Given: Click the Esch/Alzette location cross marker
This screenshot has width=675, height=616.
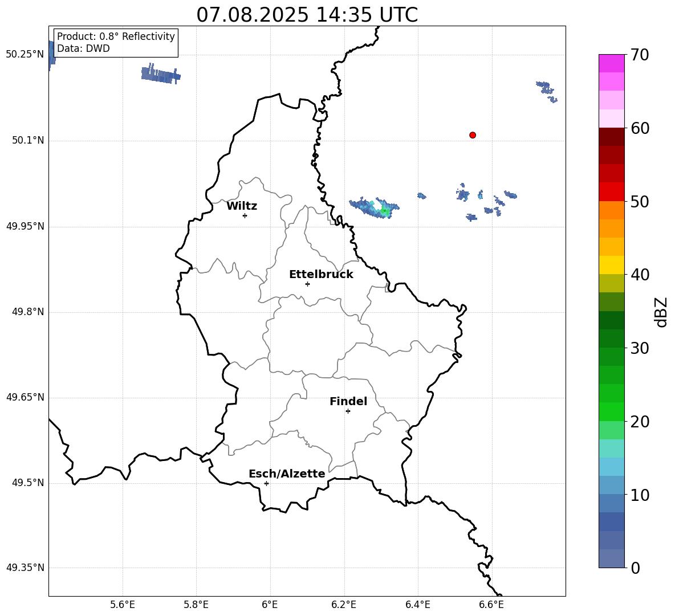Looking at the screenshot, I should [266, 483].
